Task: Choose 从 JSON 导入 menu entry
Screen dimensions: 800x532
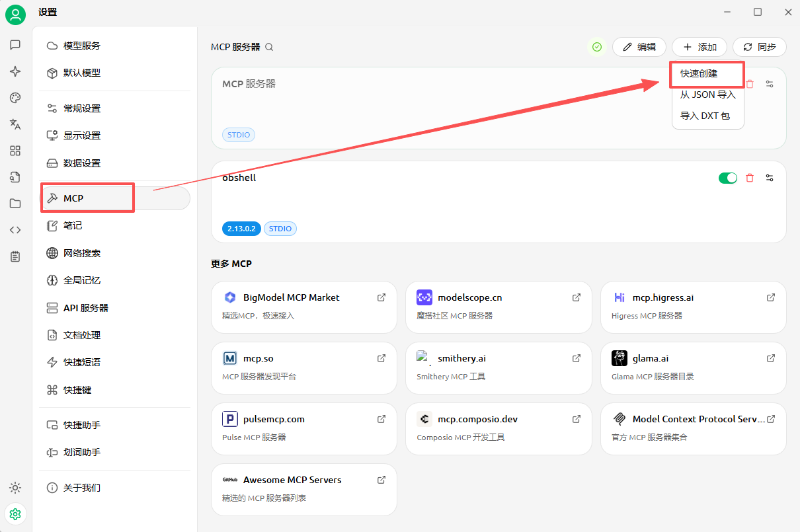Action: point(707,95)
